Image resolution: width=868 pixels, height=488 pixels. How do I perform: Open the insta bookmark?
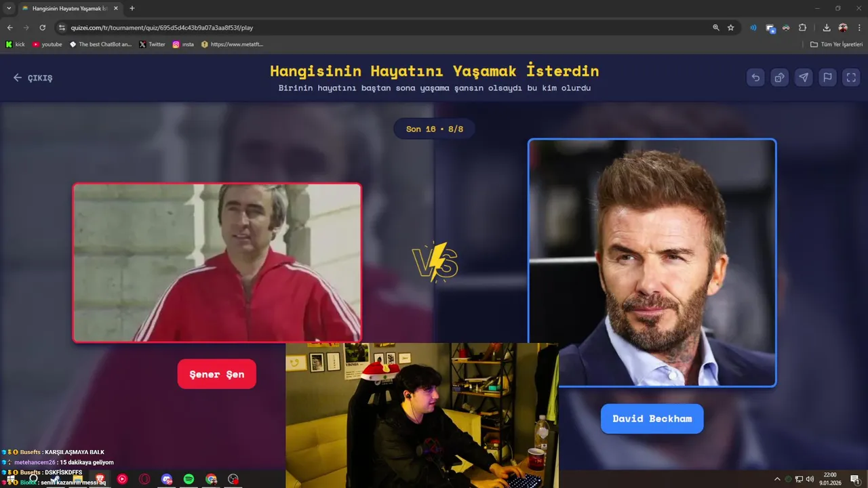183,44
